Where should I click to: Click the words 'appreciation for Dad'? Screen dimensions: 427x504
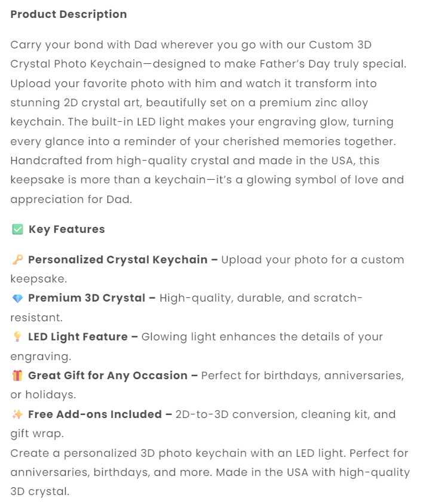(71, 199)
